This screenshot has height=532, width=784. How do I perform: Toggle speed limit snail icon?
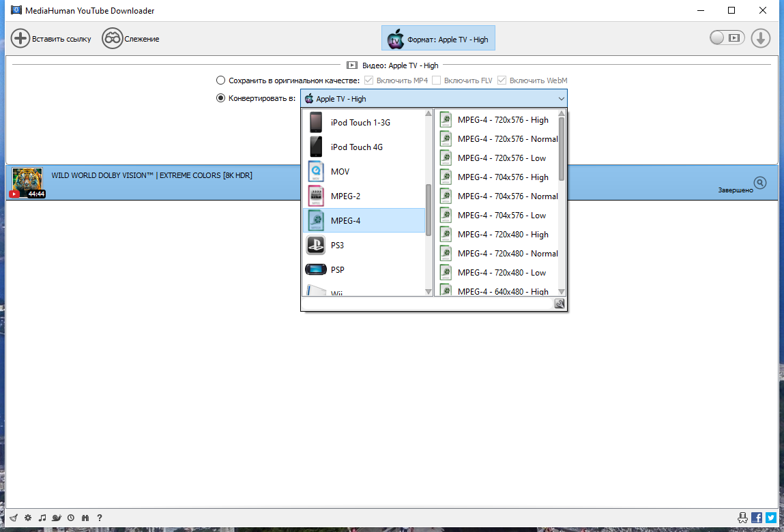point(57,518)
